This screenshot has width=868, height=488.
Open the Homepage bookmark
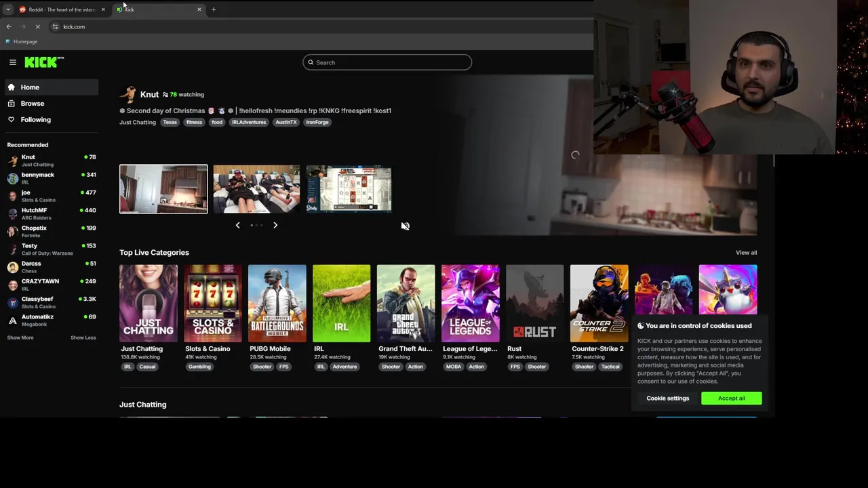[x=21, y=41]
